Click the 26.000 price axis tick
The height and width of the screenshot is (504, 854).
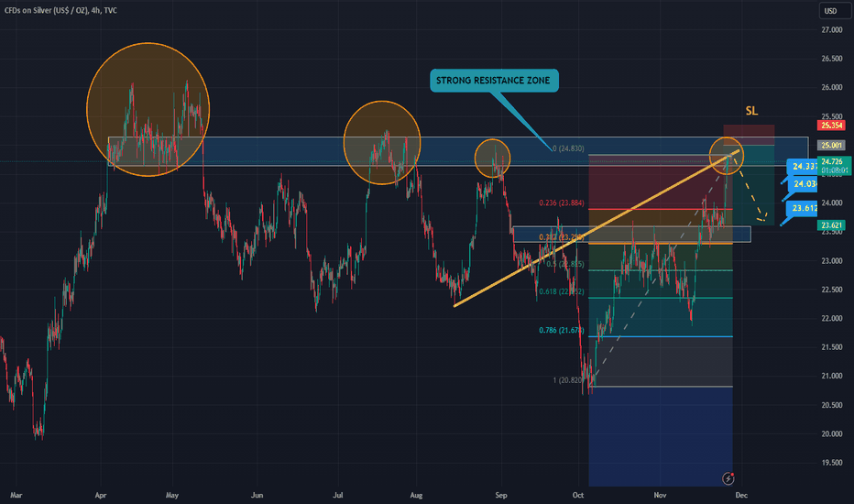[x=832, y=88]
